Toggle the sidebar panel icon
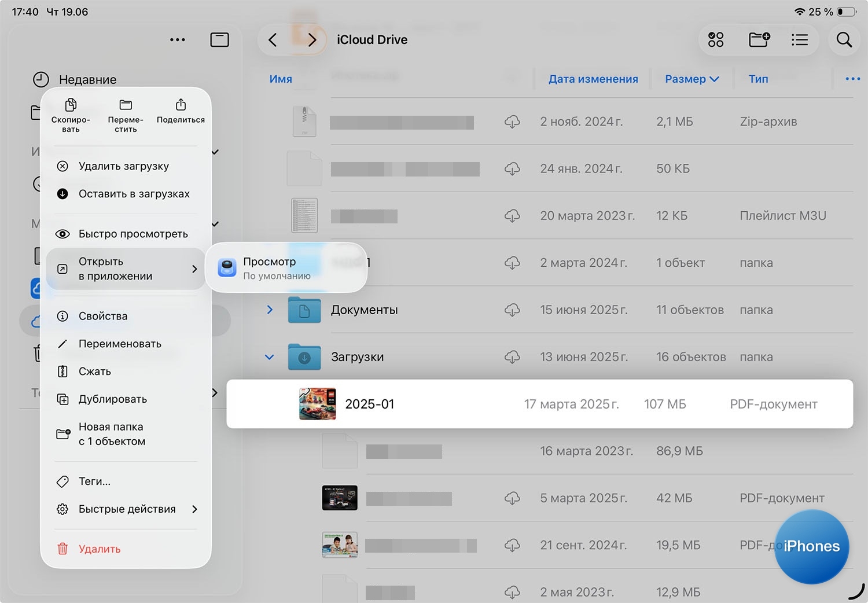The width and height of the screenshot is (868, 603). [219, 40]
